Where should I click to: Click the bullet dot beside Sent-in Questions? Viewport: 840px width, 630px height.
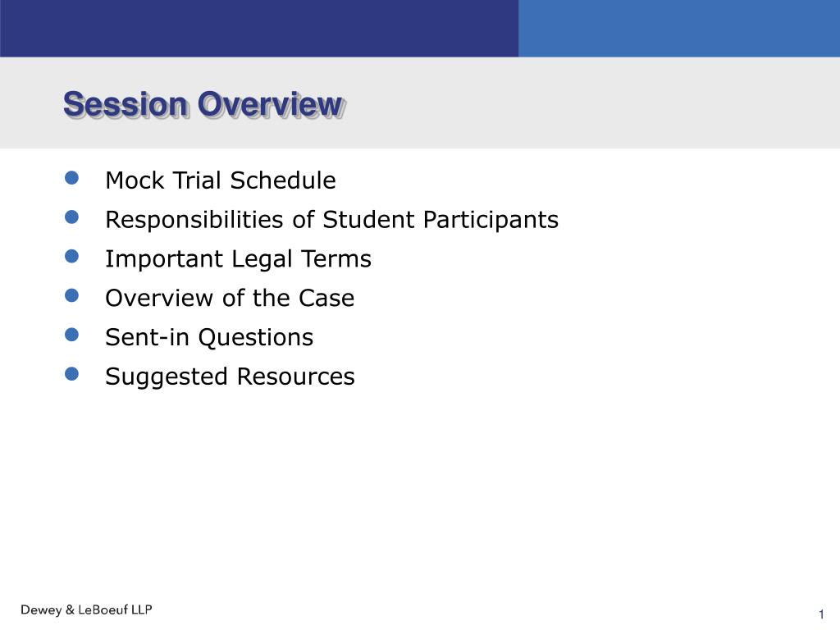[x=72, y=335]
